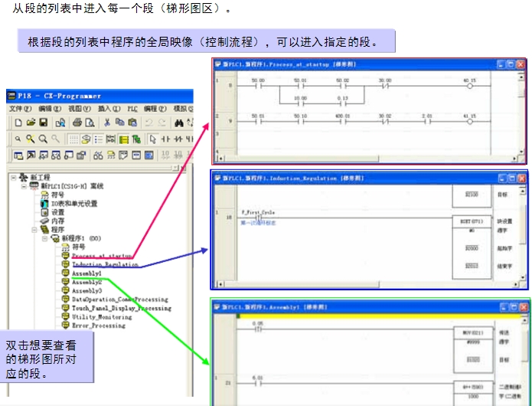Click the properties window icon

tap(81, 156)
